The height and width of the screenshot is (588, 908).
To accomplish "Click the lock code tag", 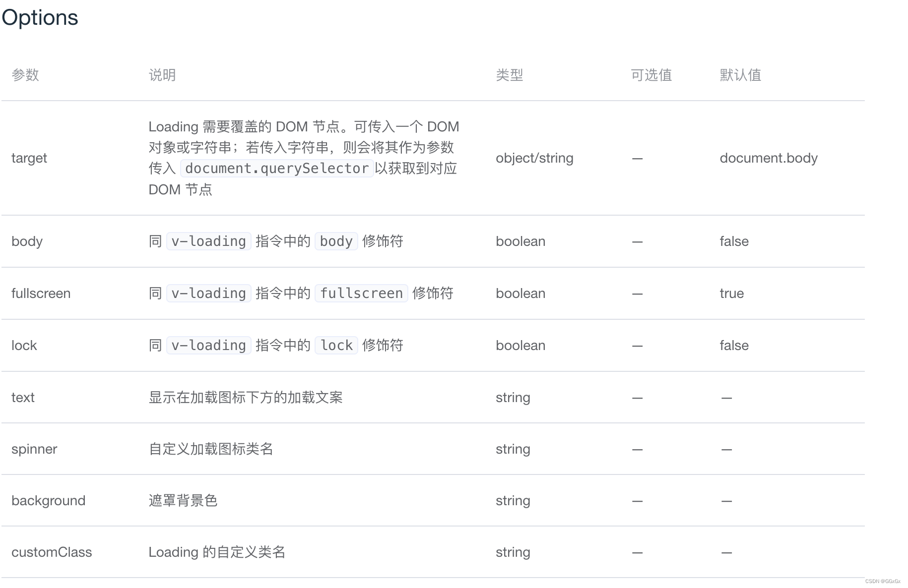I will pyautogui.click(x=336, y=345).
